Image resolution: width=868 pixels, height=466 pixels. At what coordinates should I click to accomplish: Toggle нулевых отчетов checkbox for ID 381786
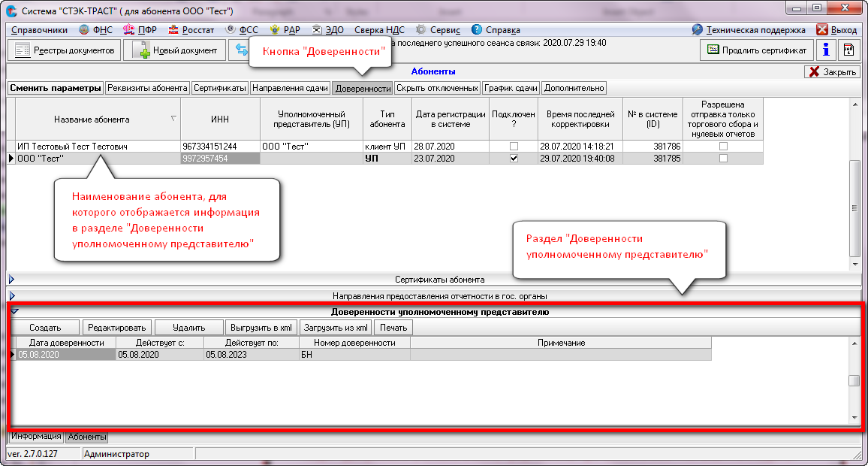click(x=723, y=147)
